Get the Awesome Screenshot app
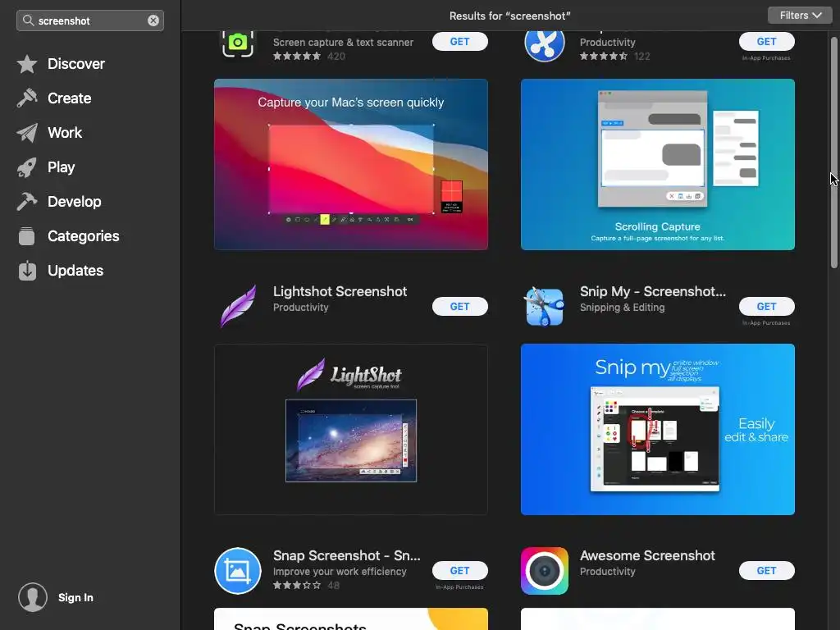Screen dimensions: 840x630 point(767,571)
